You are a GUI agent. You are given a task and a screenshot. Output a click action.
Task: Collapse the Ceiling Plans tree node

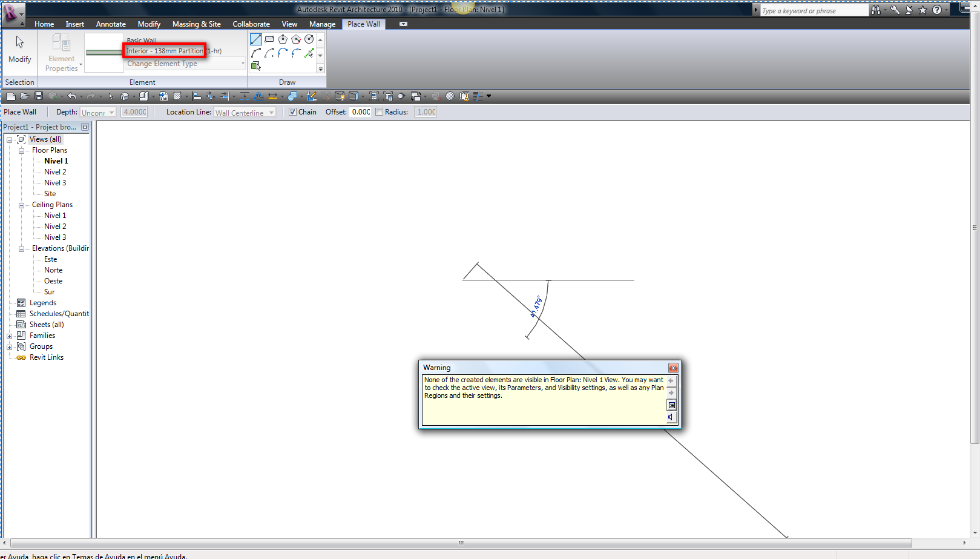[21, 205]
